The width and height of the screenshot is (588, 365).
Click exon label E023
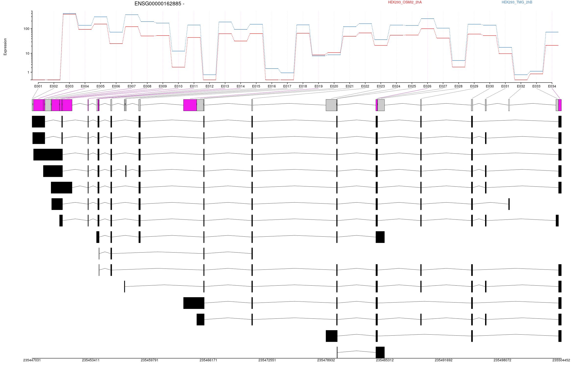tap(381, 86)
